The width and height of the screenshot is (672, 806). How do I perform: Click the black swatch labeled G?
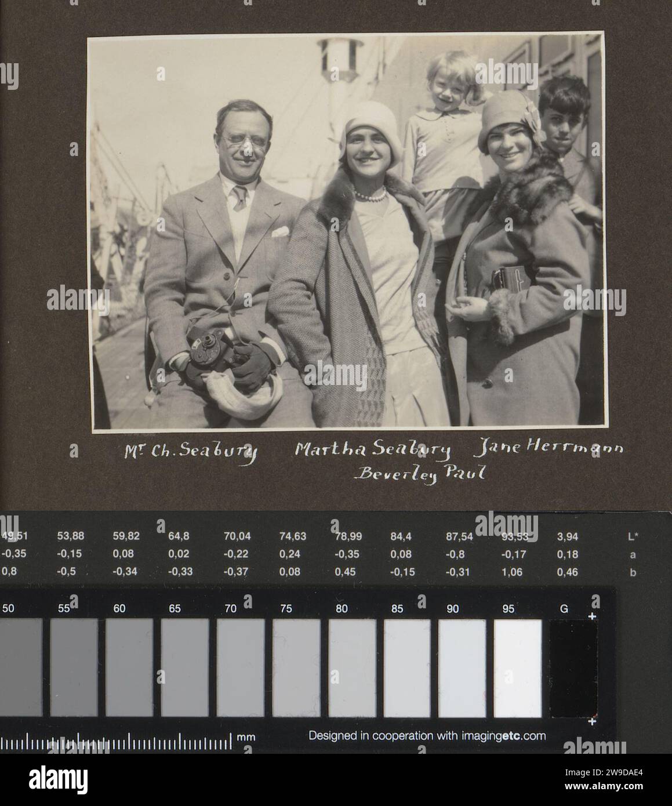pos(573,667)
